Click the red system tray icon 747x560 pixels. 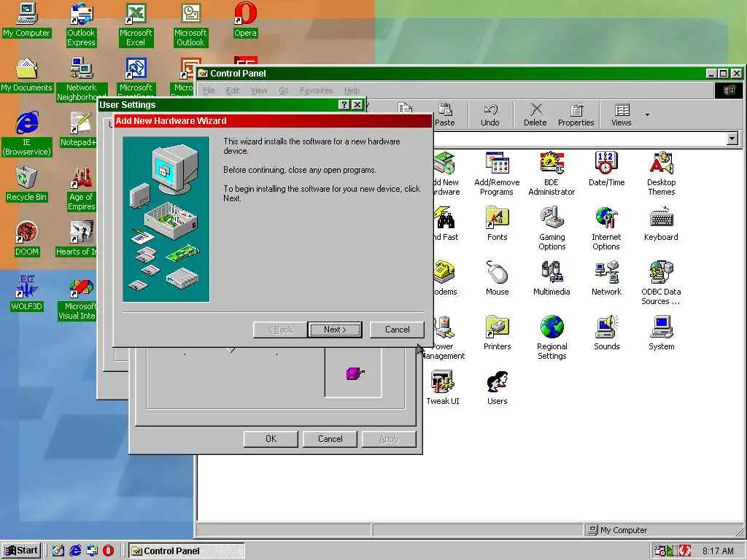click(x=684, y=551)
